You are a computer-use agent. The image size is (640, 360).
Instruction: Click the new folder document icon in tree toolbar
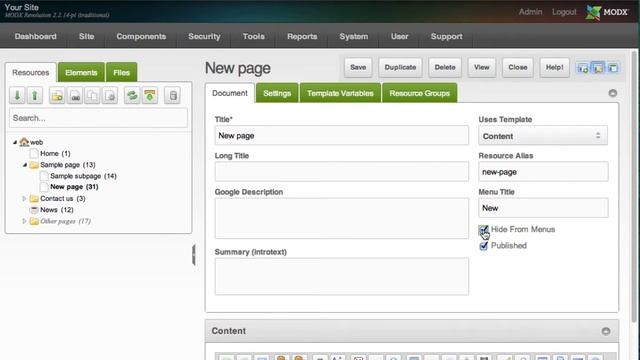57,96
